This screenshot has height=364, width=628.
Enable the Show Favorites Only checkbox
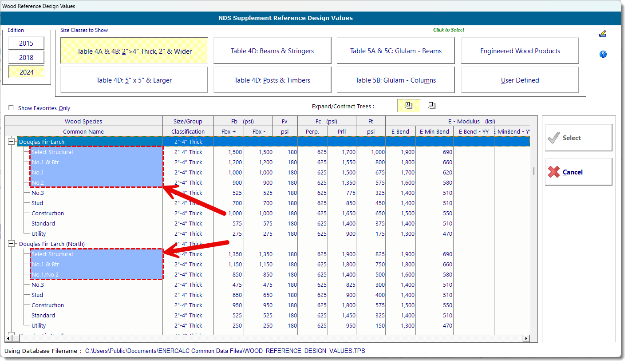click(12, 108)
